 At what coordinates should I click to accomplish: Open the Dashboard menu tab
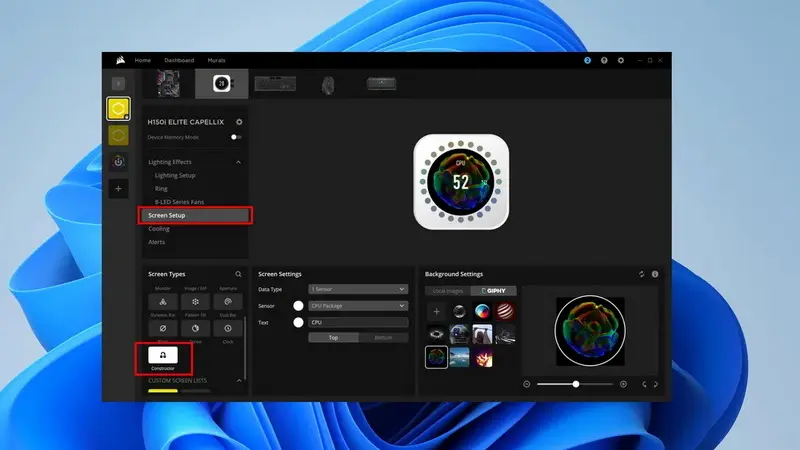coord(179,60)
